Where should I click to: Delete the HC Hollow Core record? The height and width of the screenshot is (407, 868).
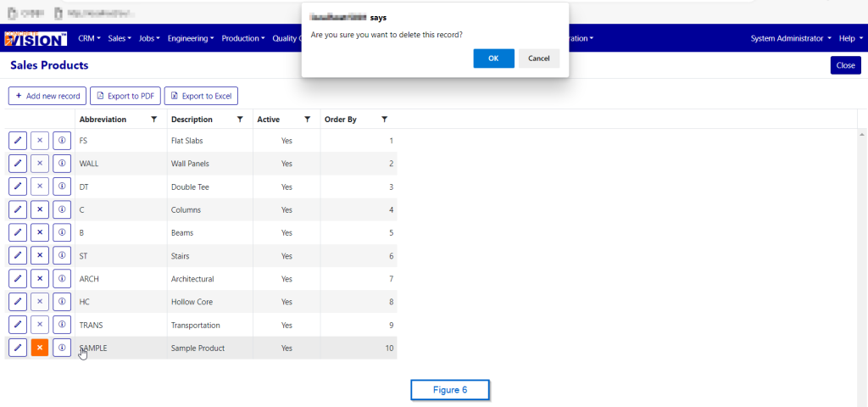point(40,302)
